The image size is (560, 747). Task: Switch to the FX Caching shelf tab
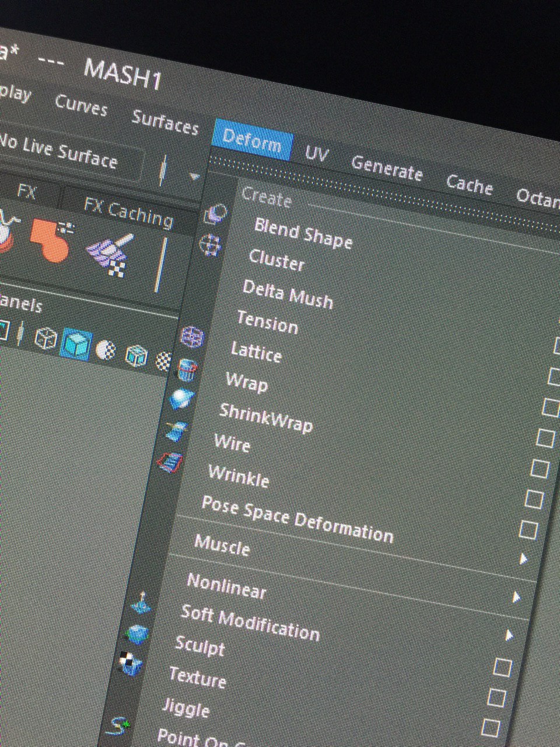coord(128,212)
